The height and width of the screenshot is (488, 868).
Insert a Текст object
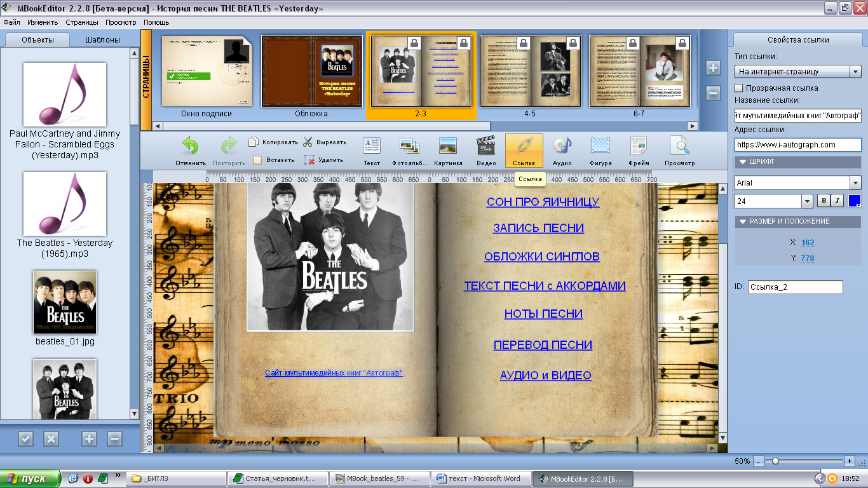[372, 151]
